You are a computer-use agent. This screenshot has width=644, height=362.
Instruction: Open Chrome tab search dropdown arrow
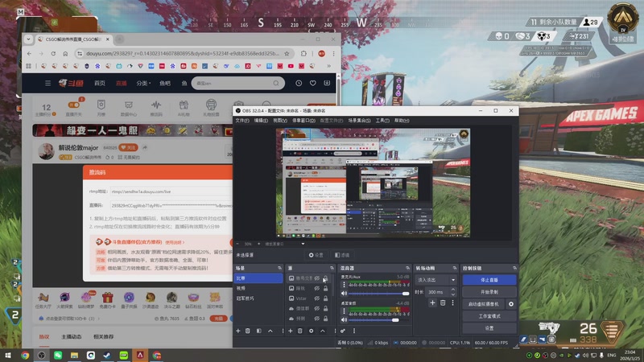pyautogui.click(x=28, y=39)
